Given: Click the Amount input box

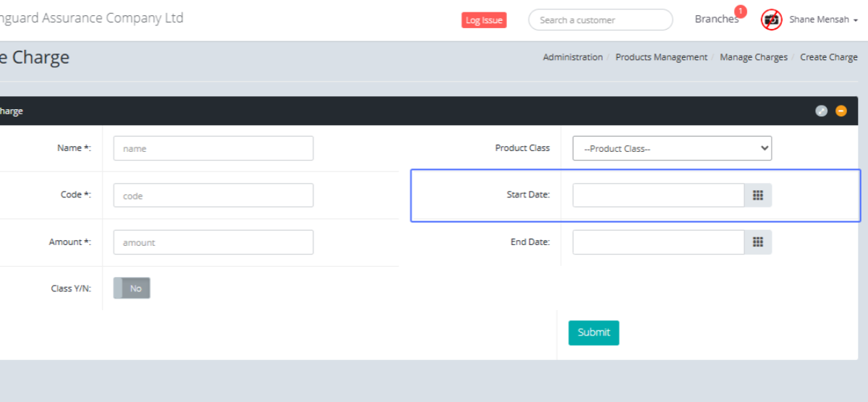Looking at the screenshot, I should point(213,242).
